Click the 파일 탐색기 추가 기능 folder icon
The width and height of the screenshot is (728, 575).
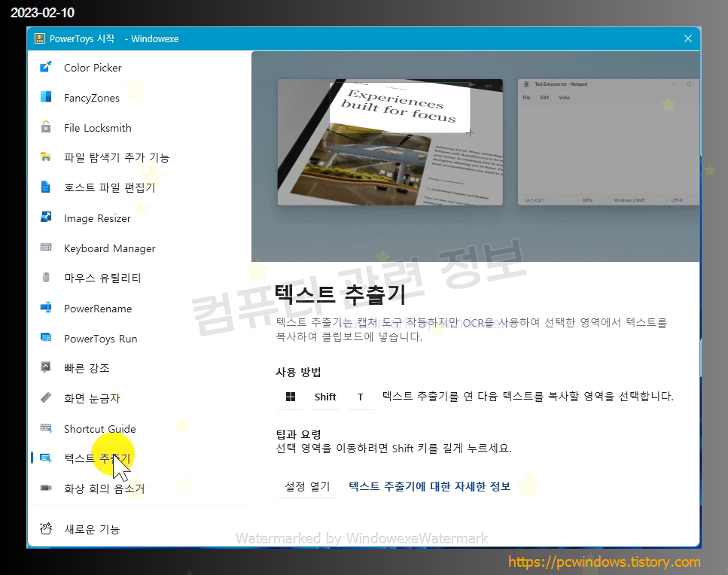(x=45, y=157)
